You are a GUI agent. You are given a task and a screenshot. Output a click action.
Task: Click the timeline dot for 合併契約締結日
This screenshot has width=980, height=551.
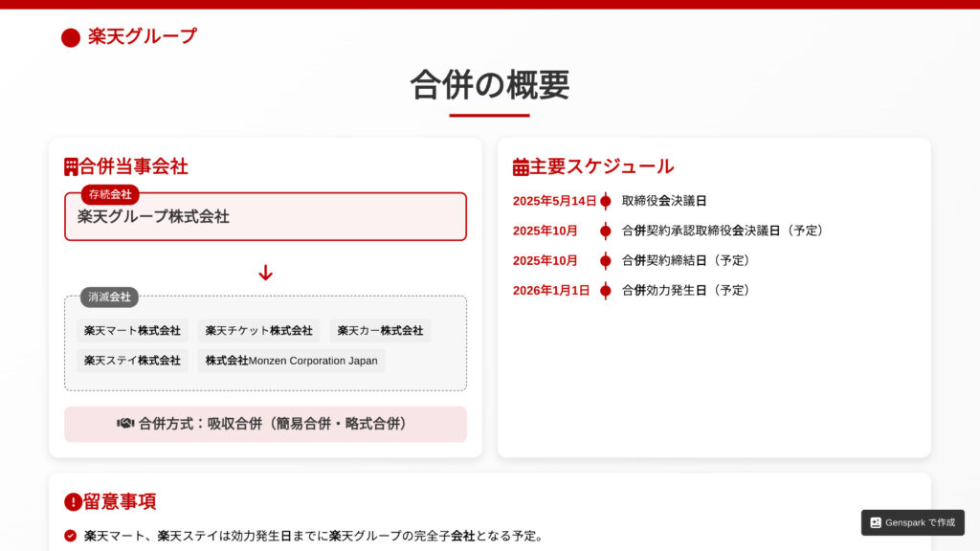tap(605, 260)
